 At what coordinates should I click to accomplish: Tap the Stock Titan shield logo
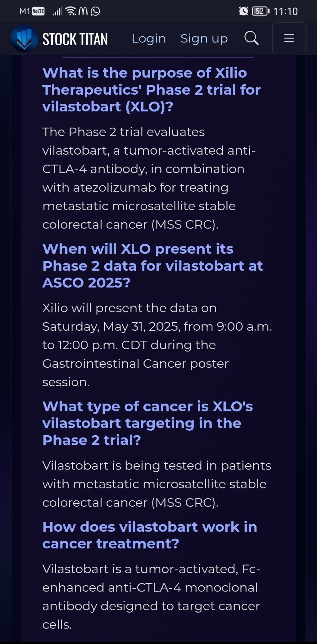24,38
